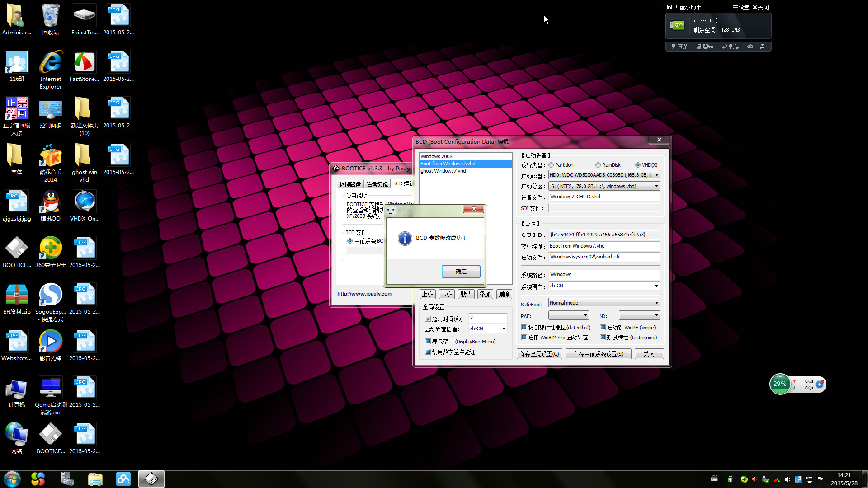Click the 添加 button

(485, 294)
